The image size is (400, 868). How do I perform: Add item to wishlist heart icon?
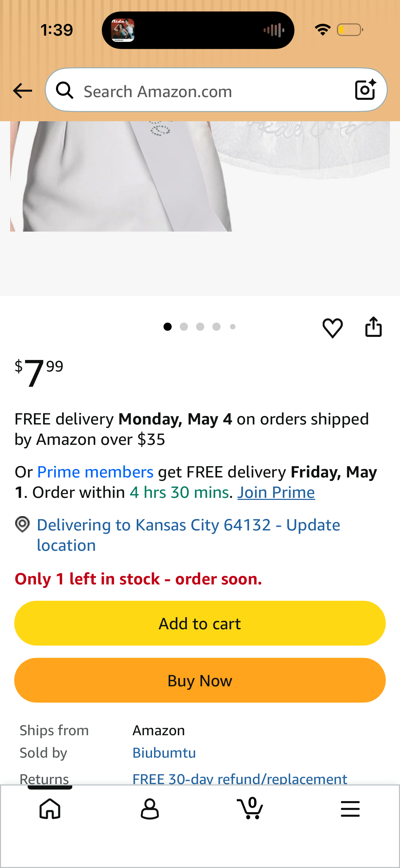332,328
